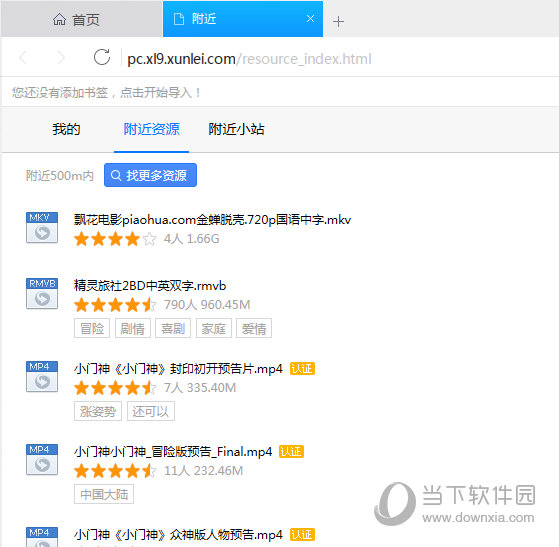Close the 附近 tab
Image resolution: width=559 pixels, height=547 pixels.
(x=310, y=19)
